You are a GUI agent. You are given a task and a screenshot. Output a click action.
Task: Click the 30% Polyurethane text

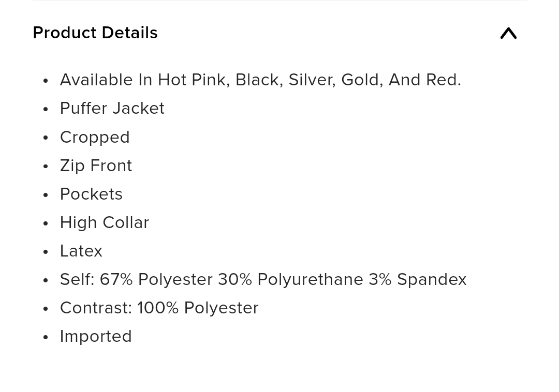[290, 279]
